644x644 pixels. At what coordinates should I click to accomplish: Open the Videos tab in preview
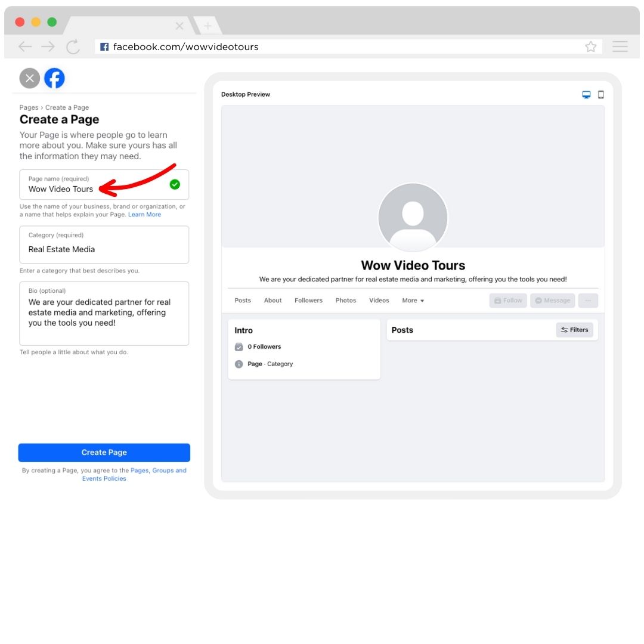tap(379, 301)
